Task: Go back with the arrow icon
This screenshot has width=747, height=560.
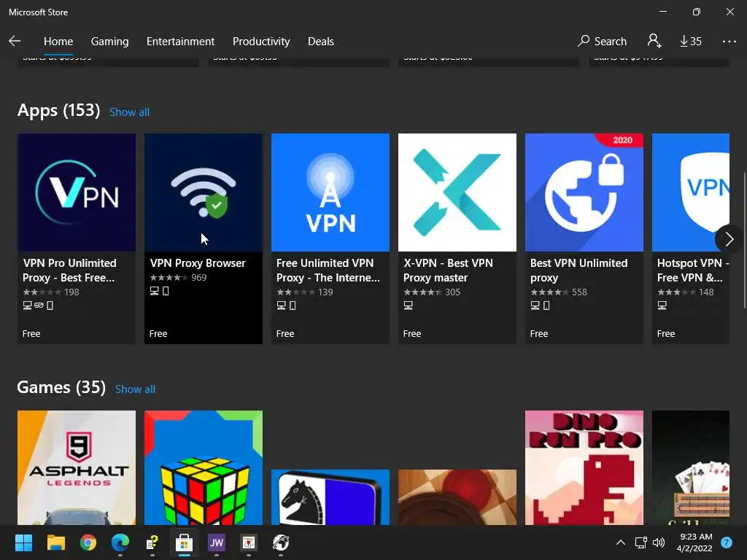Action: click(x=15, y=41)
